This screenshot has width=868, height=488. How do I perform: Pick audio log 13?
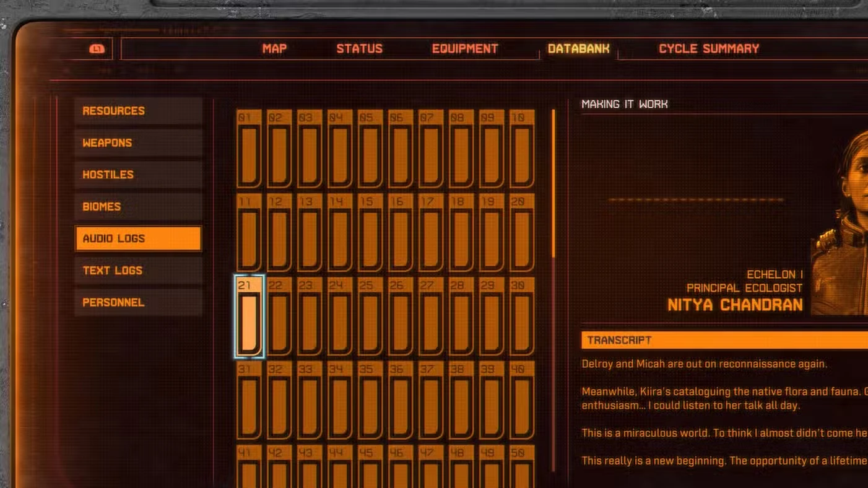coord(310,233)
